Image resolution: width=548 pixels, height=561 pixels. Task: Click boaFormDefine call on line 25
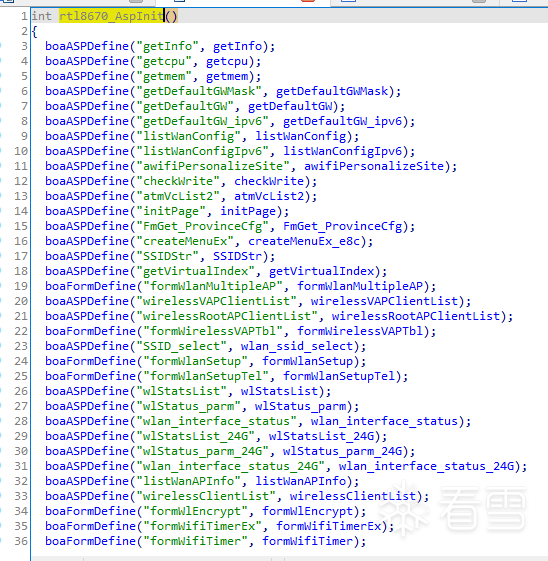pos(90,377)
